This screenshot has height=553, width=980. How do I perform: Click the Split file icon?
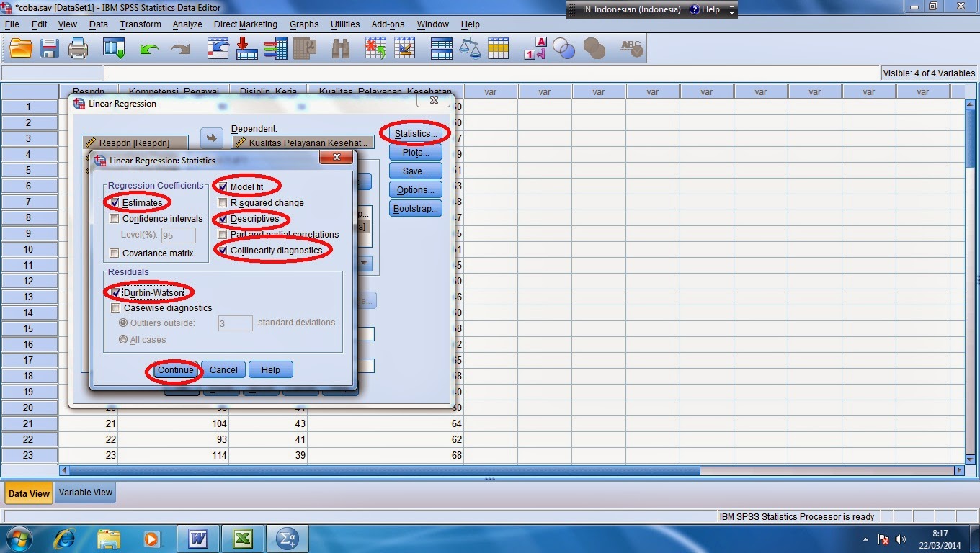(x=441, y=48)
